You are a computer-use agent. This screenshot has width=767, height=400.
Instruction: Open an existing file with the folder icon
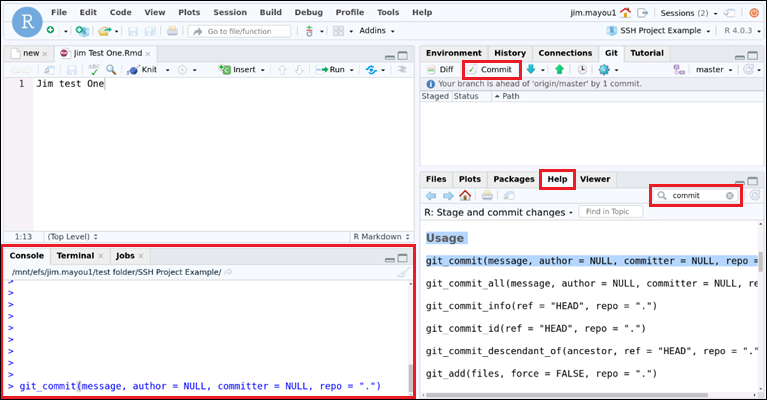pyautogui.click(x=104, y=31)
